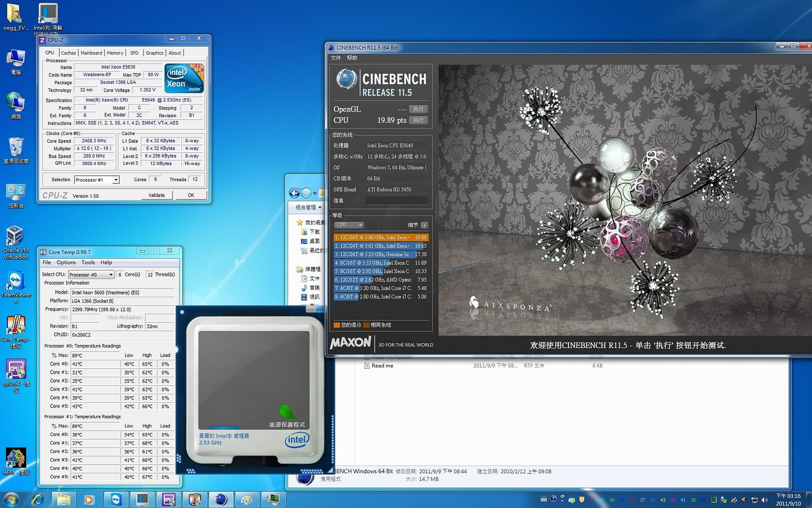
Task: Open the Graphics tab in CPU-Z
Action: [155, 53]
